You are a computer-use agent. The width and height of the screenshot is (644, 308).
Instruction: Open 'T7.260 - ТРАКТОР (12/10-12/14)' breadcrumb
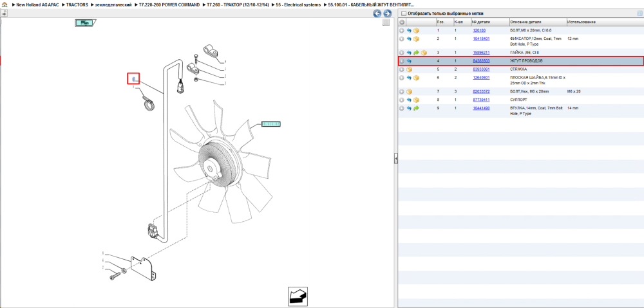tap(238, 5)
